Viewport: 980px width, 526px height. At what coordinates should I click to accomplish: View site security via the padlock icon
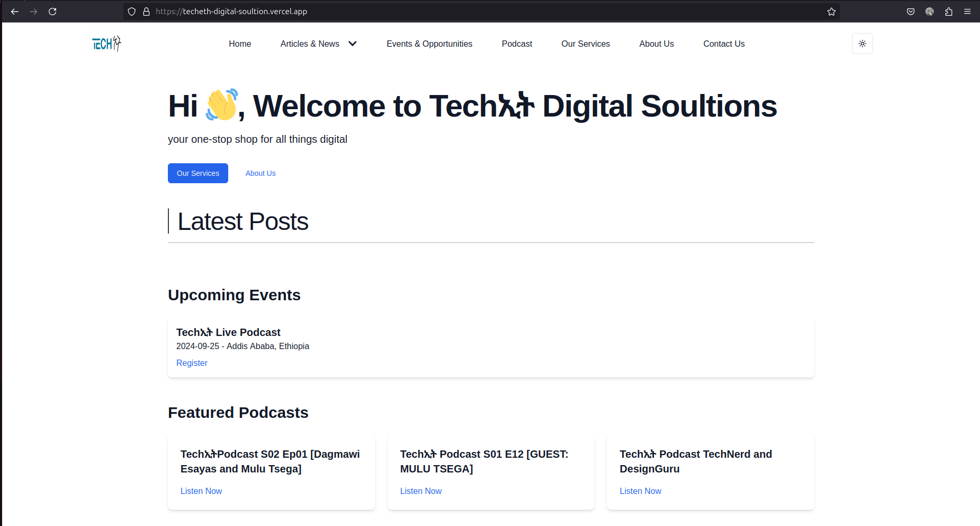pos(146,12)
